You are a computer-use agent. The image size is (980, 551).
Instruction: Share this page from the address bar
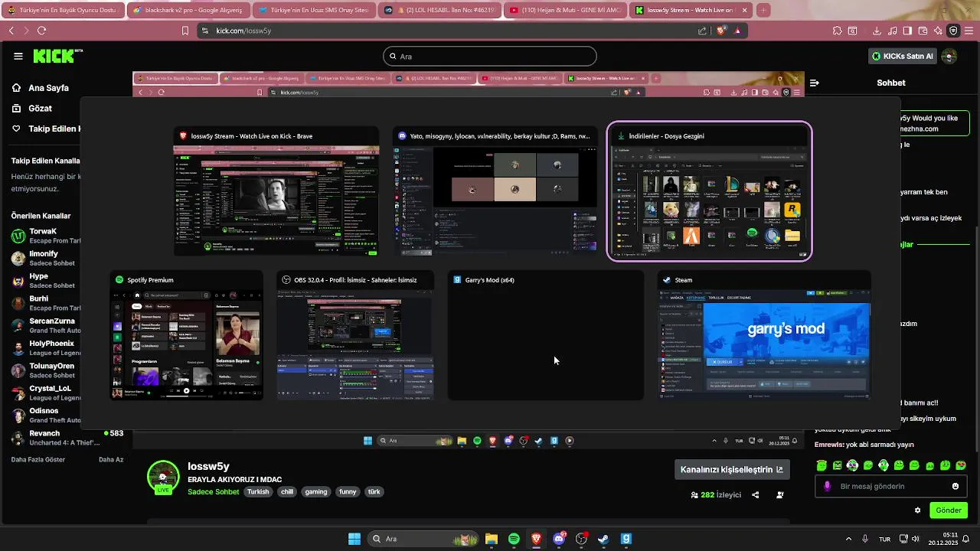click(702, 31)
